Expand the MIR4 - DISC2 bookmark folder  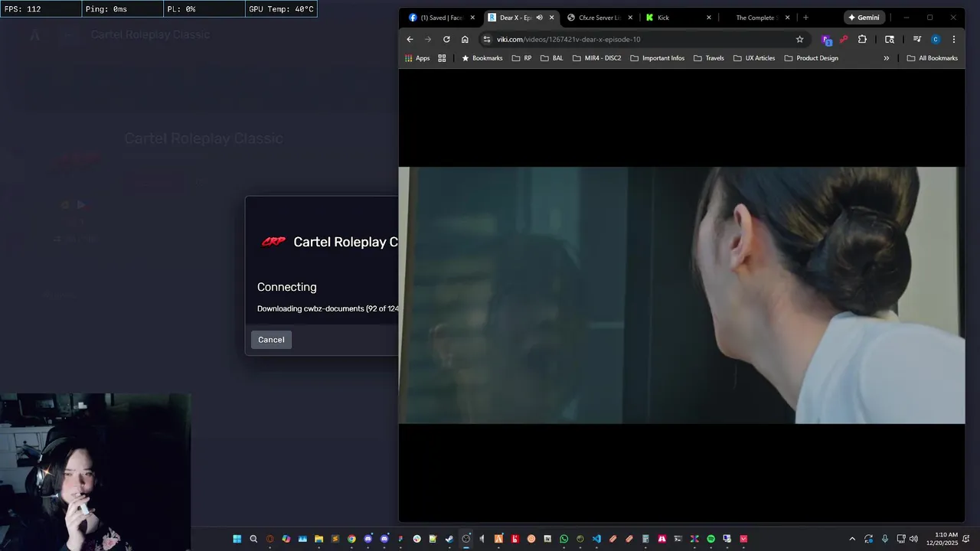click(596, 58)
